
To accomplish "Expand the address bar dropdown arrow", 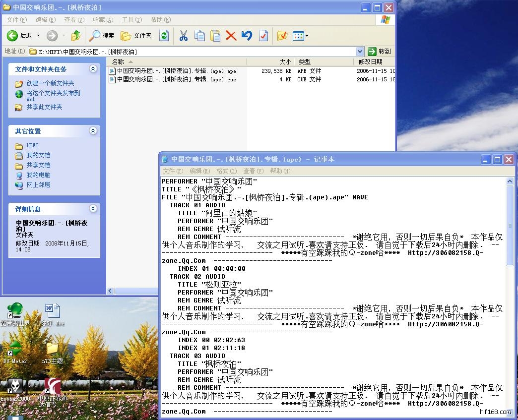I will [x=360, y=51].
